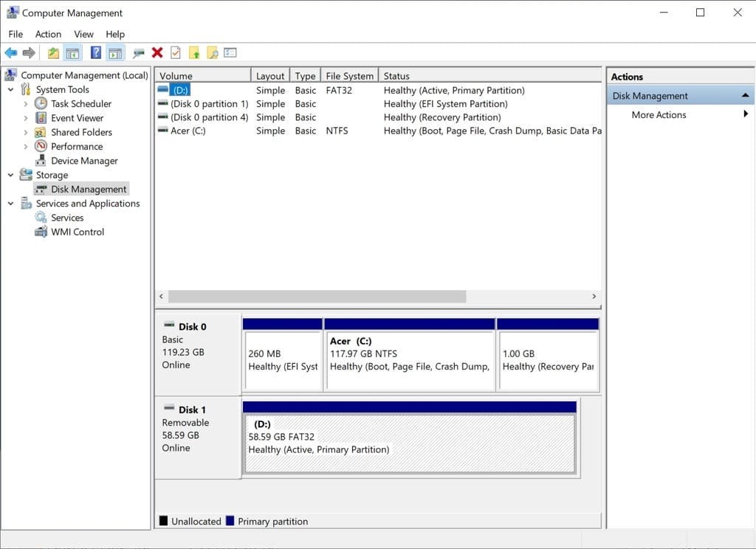Viewport: 756px width, 549px height.
Task: Click the yellow page with green arrow icon
Action: point(194,52)
